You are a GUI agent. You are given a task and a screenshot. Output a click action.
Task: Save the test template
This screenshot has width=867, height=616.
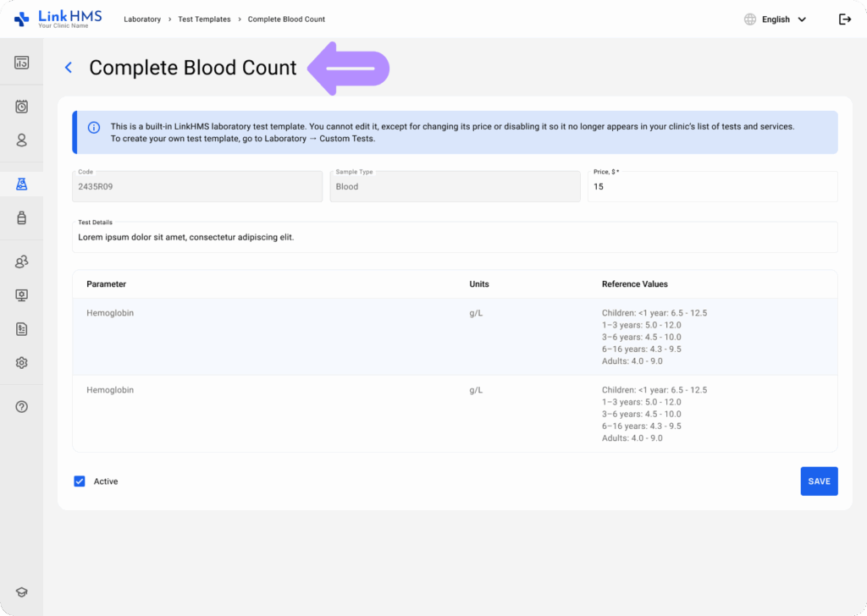click(819, 481)
